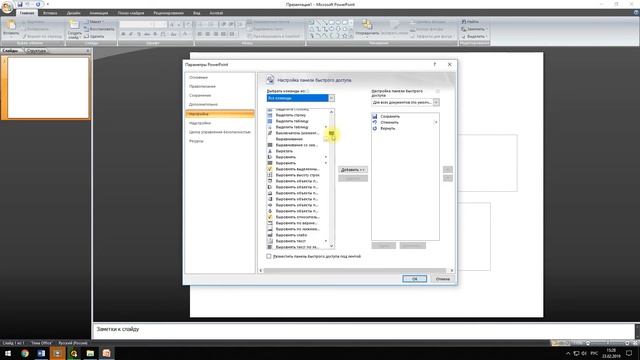Screen dimensions: 640x360
Task: Switch to the Структура pane tab
Action: [x=36, y=51]
